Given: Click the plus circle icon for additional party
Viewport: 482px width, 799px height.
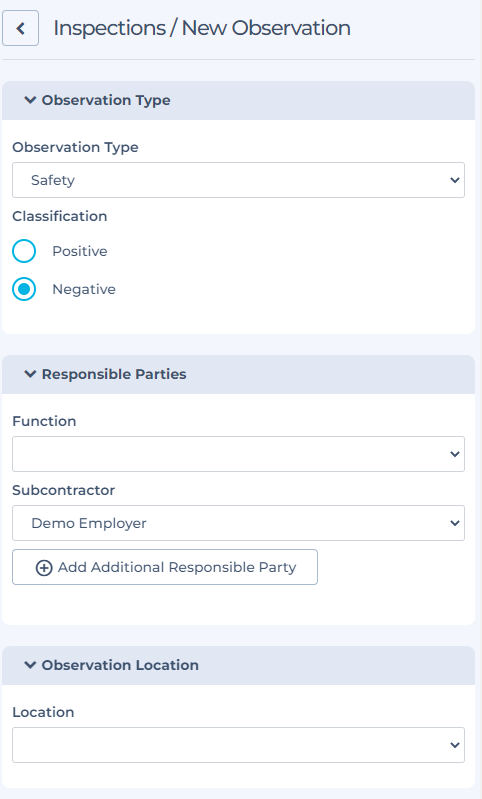Looking at the screenshot, I should (x=44, y=567).
